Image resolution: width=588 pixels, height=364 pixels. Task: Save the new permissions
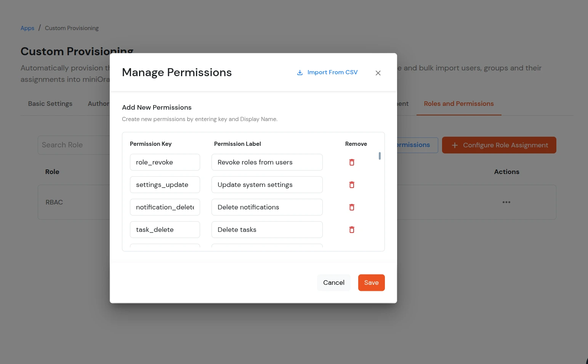click(x=371, y=283)
